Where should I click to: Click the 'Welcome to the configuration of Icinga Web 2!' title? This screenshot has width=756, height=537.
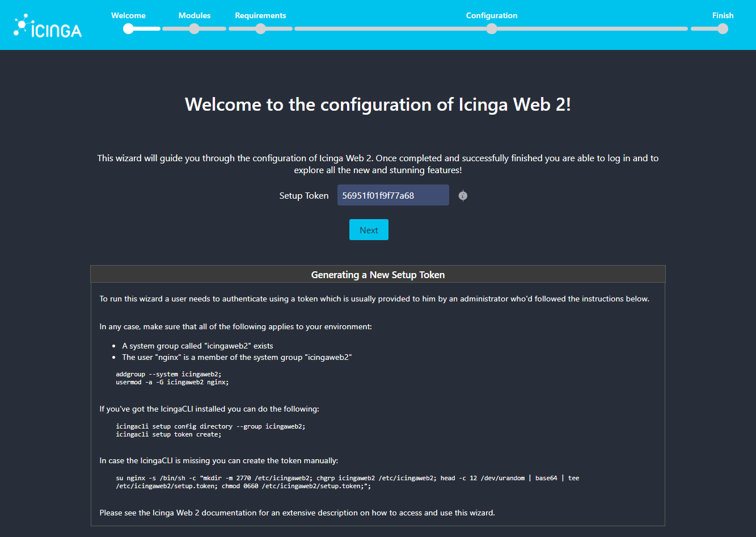(378, 104)
